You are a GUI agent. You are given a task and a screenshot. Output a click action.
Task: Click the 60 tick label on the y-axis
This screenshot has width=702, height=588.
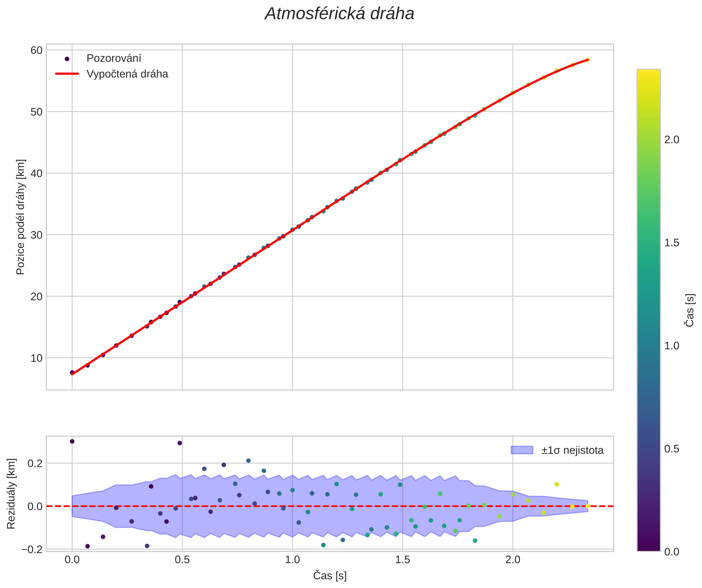tap(37, 50)
